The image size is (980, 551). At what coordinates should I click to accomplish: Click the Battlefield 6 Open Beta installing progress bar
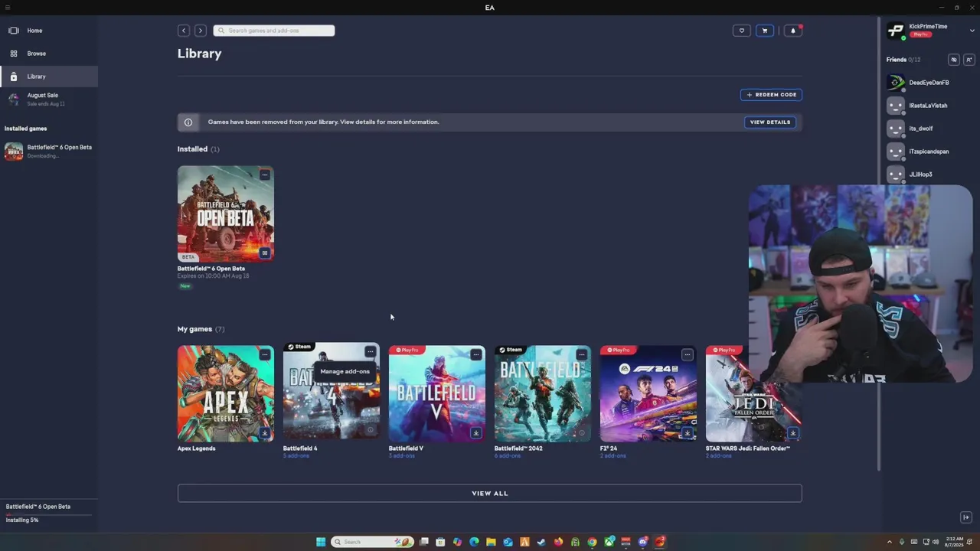49,514
